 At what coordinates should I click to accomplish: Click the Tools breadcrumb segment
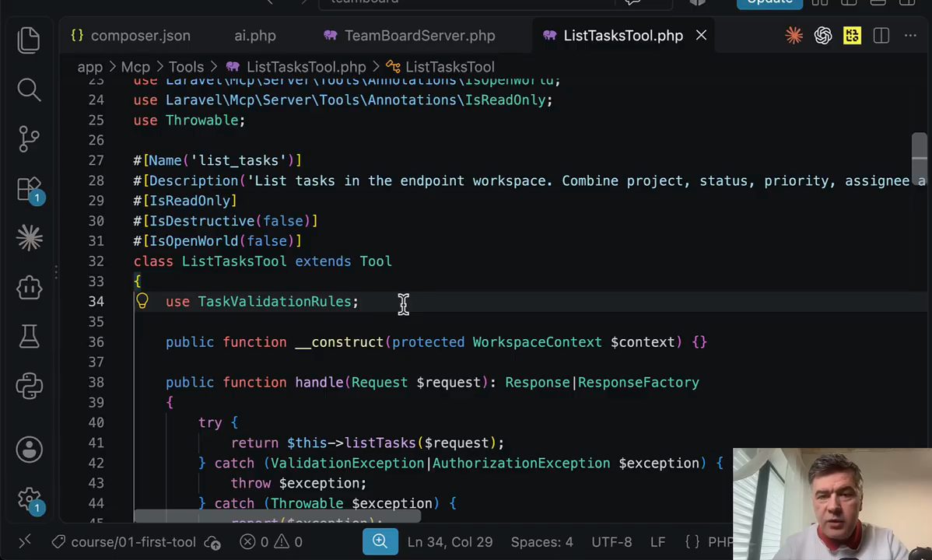186,67
